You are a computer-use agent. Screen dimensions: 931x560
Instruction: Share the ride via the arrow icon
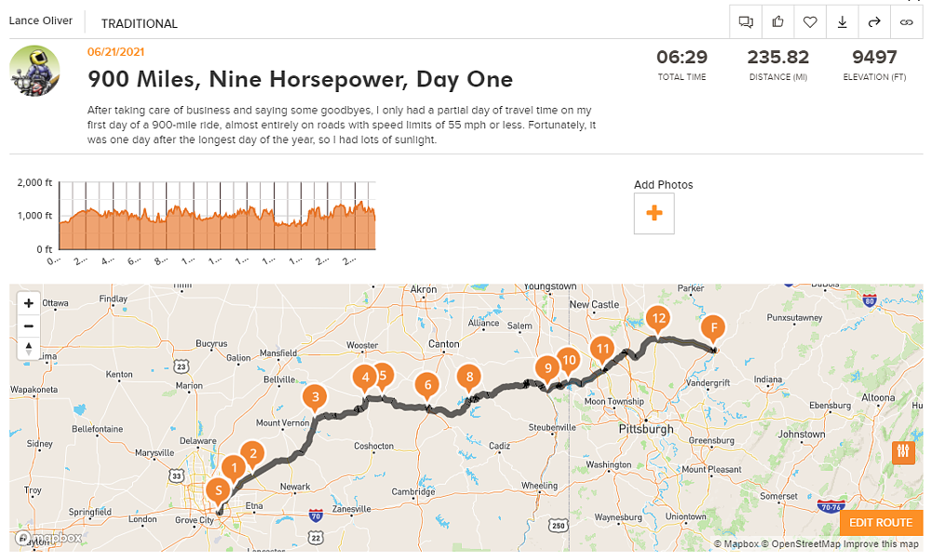(874, 21)
